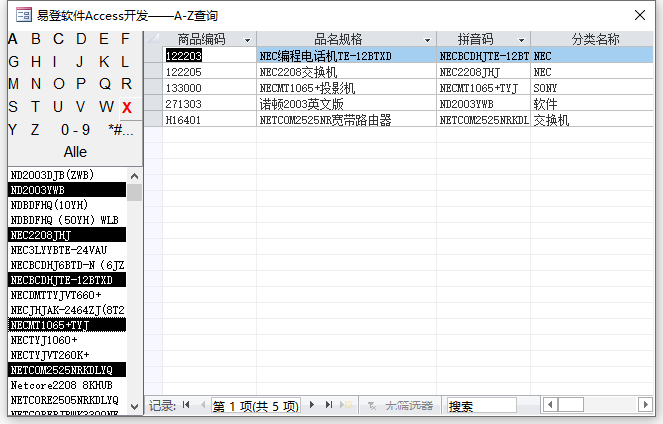Filter by letter Z
This screenshot has width=663, height=424.
tap(35, 130)
